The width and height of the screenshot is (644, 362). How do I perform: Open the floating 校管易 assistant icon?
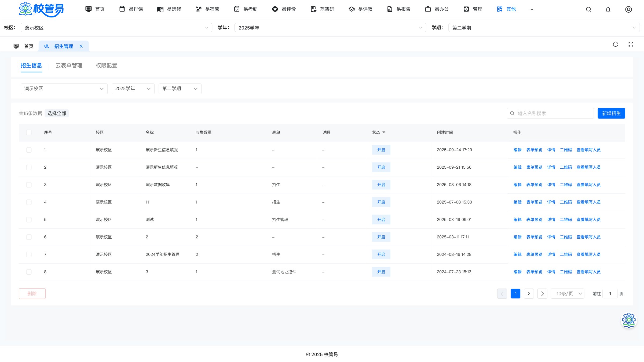629,320
